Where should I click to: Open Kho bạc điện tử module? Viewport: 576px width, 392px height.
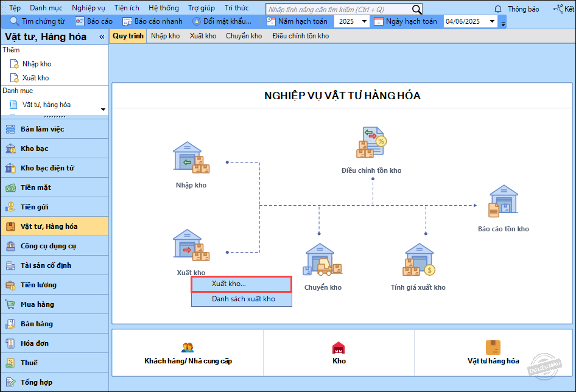click(x=55, y=168)
